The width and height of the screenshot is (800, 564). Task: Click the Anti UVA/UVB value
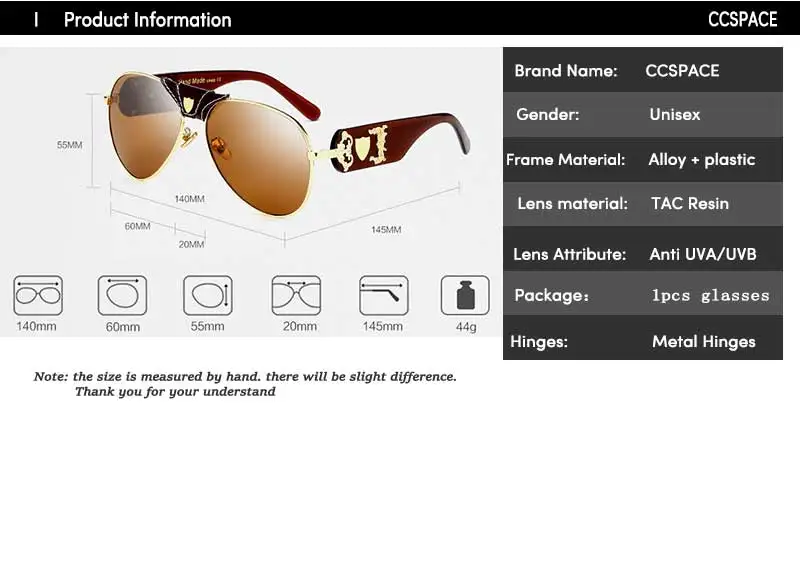[703, 254]
